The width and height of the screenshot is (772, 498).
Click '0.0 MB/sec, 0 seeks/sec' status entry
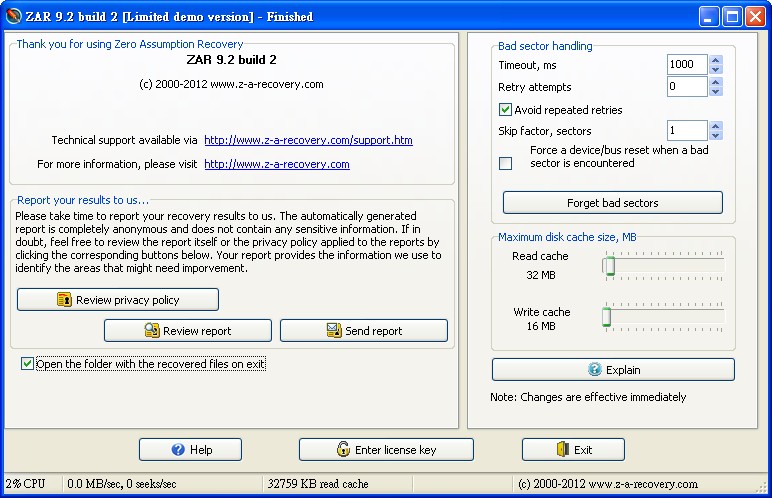click(122, 484)
